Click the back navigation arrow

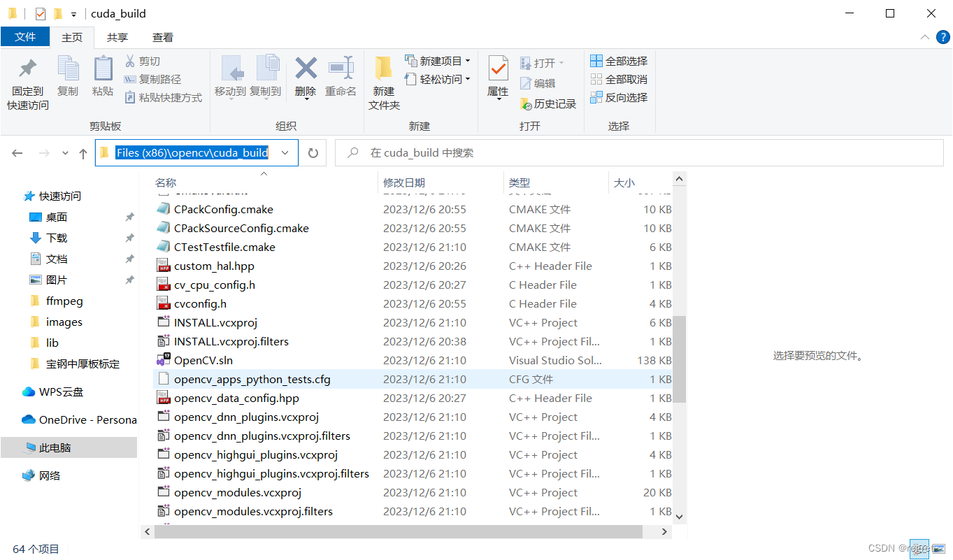coord(17,152)
